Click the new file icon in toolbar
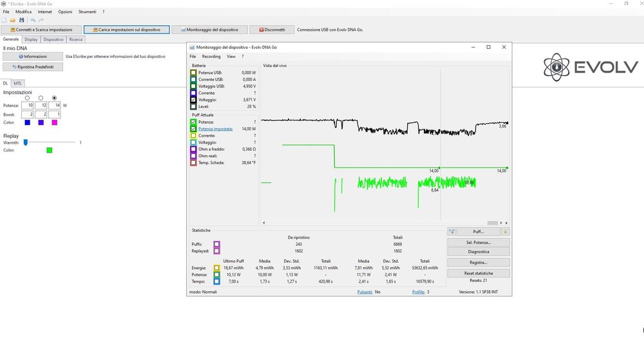Screen dimensions: 644x338 pos(4,20)
